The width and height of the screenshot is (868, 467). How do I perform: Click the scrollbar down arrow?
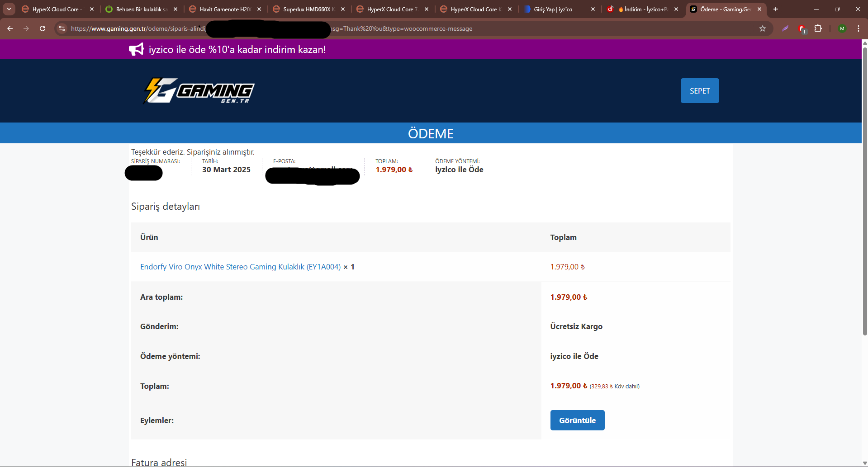click(865, 463)
